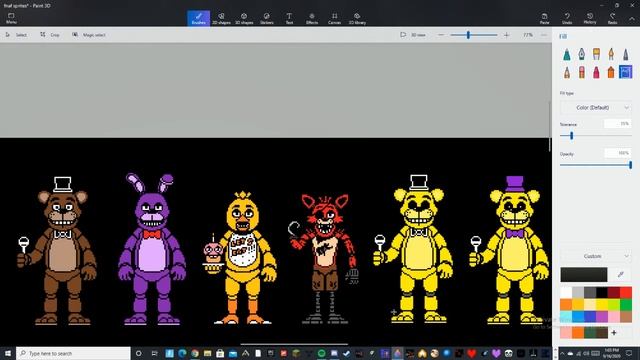Choose the indigo blue color swatch
Viewport: 640px width, 360px height.
pyautogui.click(x=590, y=316)
